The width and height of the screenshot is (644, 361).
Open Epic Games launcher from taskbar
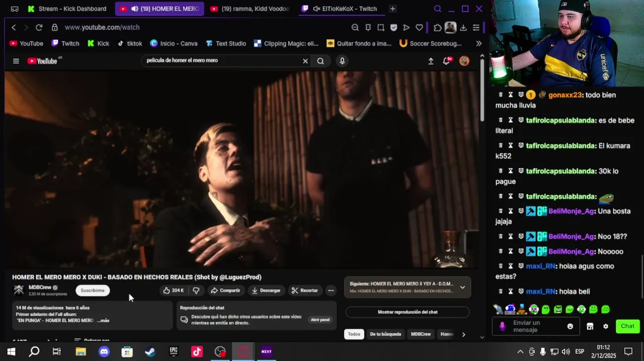pos(174,352)
